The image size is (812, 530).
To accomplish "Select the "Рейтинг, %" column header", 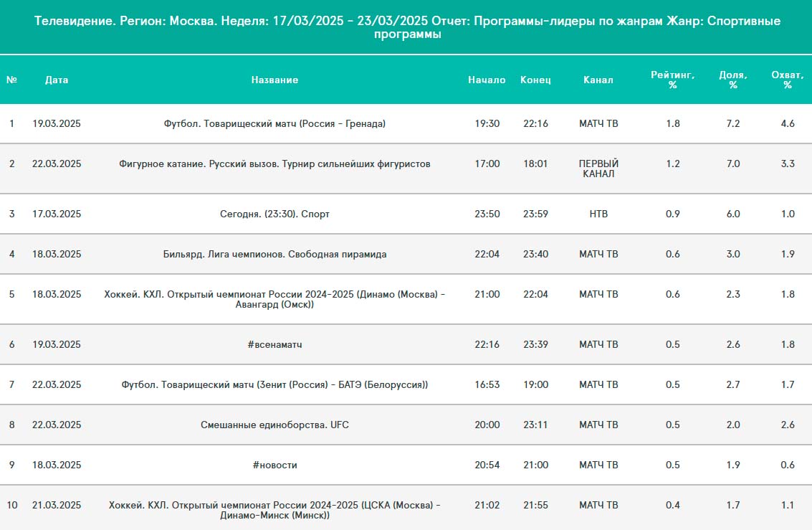I will (x=672, y=80).
